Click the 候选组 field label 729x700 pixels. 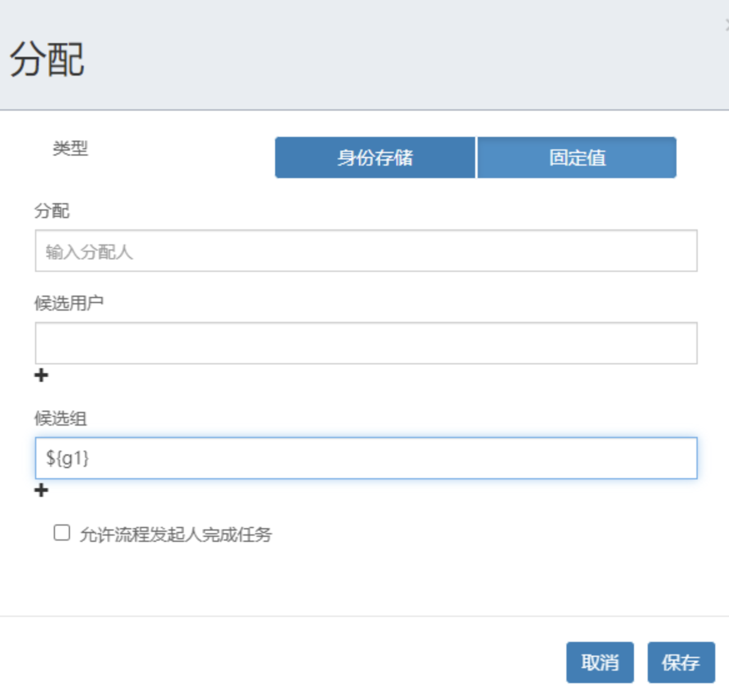click(x=60, y=418)
